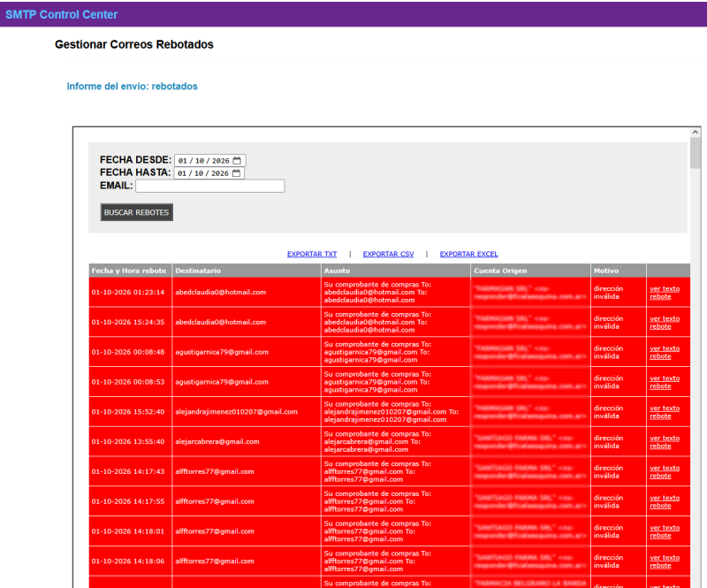Click the FECHA HASTA date field
The height and width of the screenshot is (588, 707).
tap(209, 173)
